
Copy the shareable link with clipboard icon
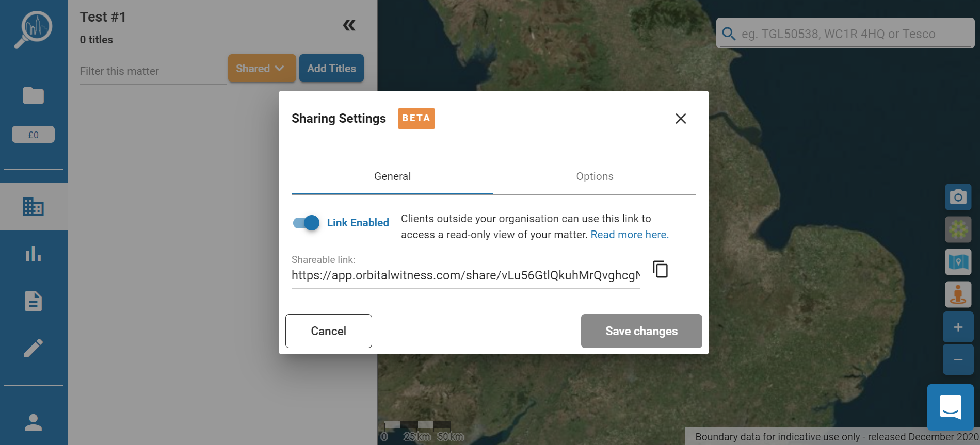(x=661, y=269)
